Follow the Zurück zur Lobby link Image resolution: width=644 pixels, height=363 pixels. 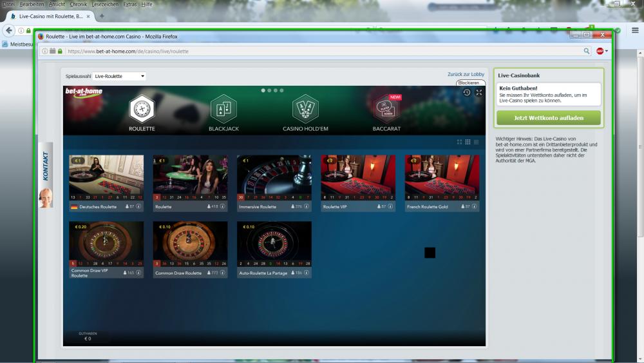tap(466, 74)
